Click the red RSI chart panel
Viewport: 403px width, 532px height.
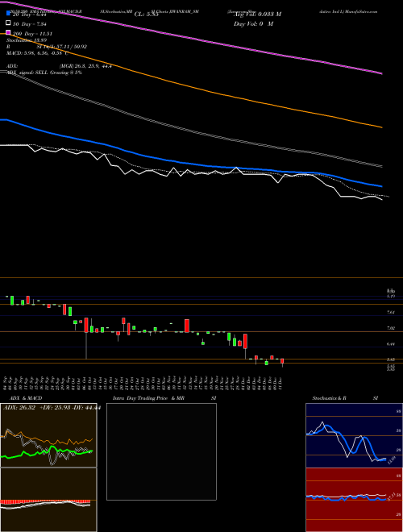(354, 500)
